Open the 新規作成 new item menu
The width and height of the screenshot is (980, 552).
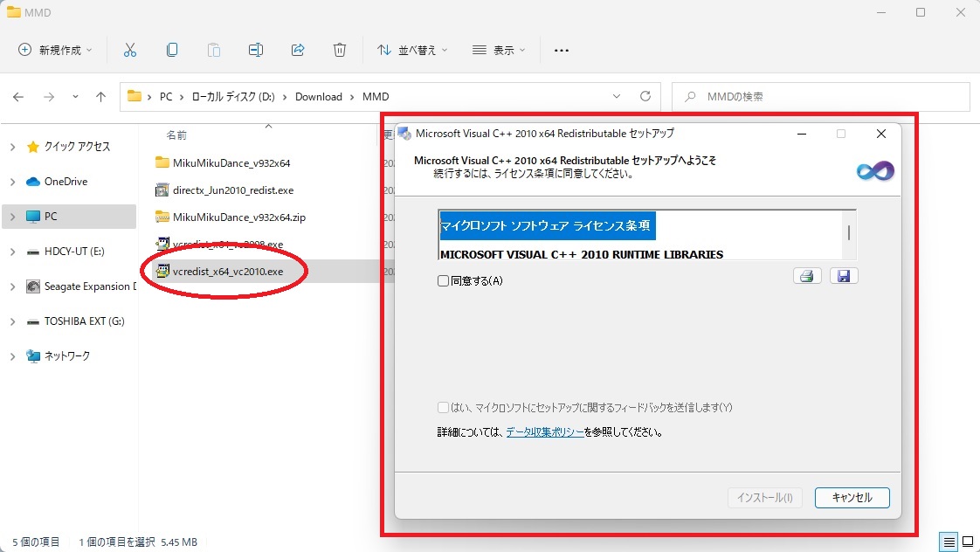[55, 50]
